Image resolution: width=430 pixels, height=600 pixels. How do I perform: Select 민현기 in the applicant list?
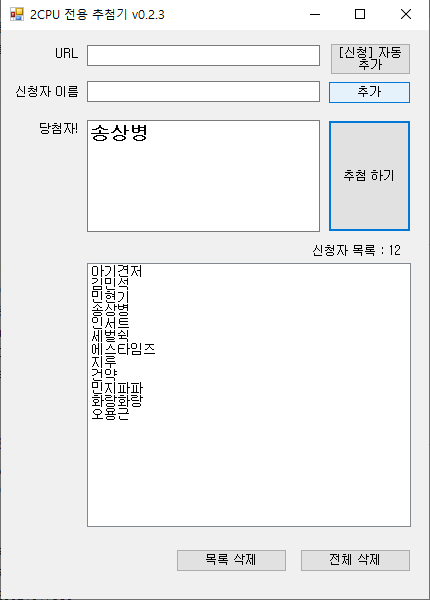pyautogui.click(x=110, y=297)
